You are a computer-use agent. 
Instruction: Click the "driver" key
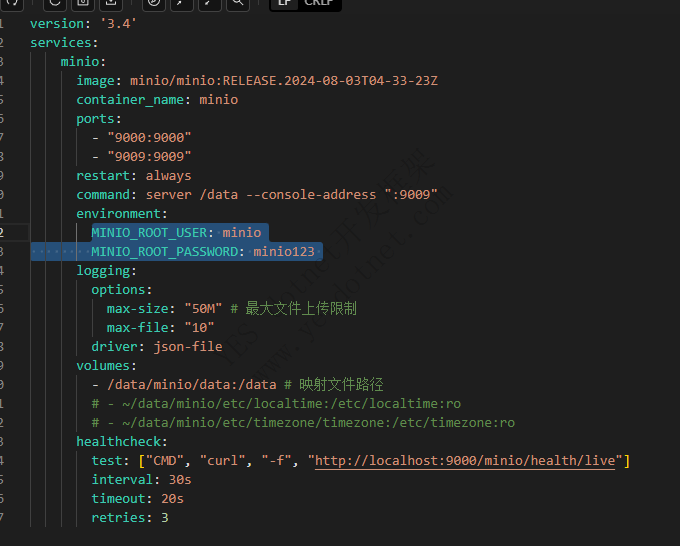coord(114,347)
